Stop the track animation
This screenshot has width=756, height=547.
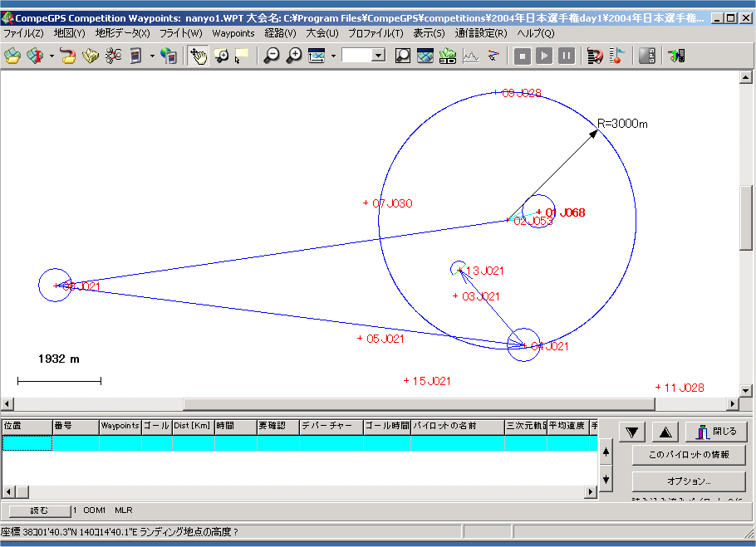pyautogui.click(x=523, y=56)
